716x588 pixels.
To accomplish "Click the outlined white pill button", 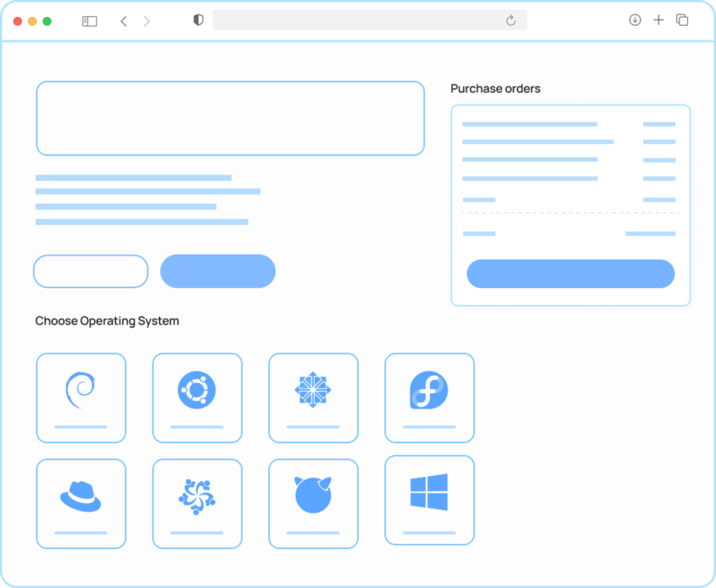I will coord(91,271).
